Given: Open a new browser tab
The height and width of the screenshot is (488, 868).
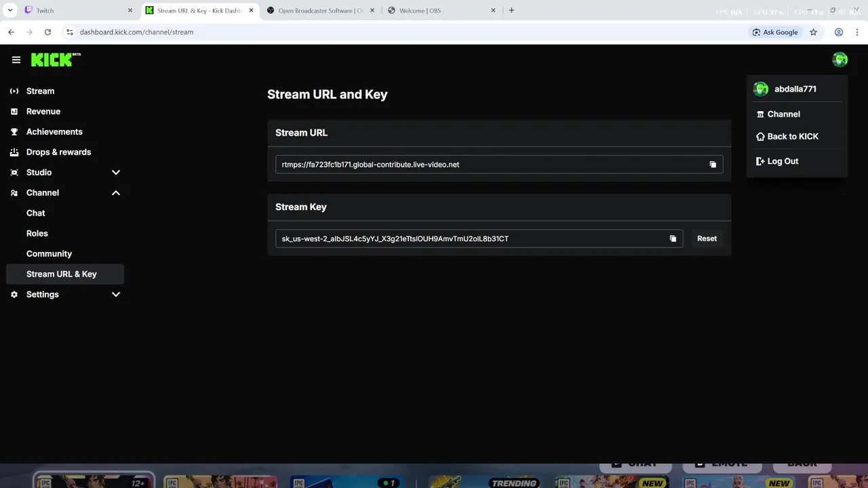Looking at the screenshot, I should (511, 10).
